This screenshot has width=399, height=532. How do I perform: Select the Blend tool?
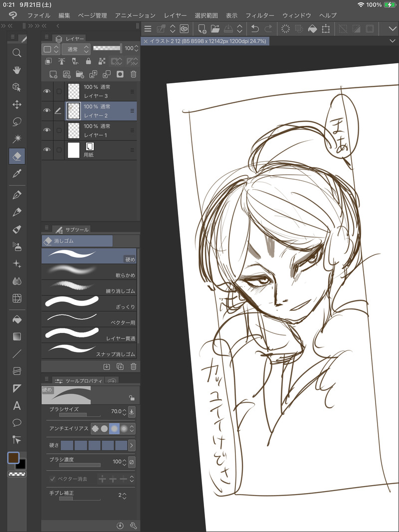pyautogui.click(x=16, y=281)
